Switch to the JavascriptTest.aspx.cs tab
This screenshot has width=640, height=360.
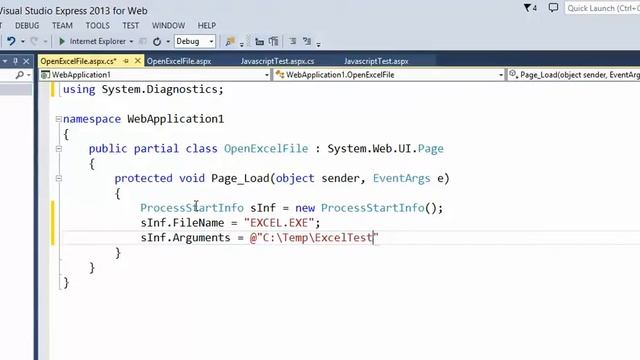click(x=278, y=61)
